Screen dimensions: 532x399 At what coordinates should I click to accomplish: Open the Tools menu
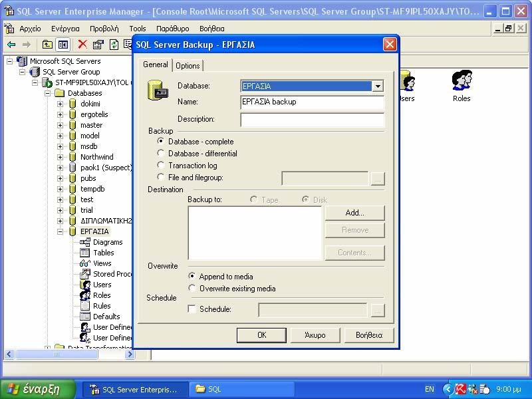click(x=138, y=29)
